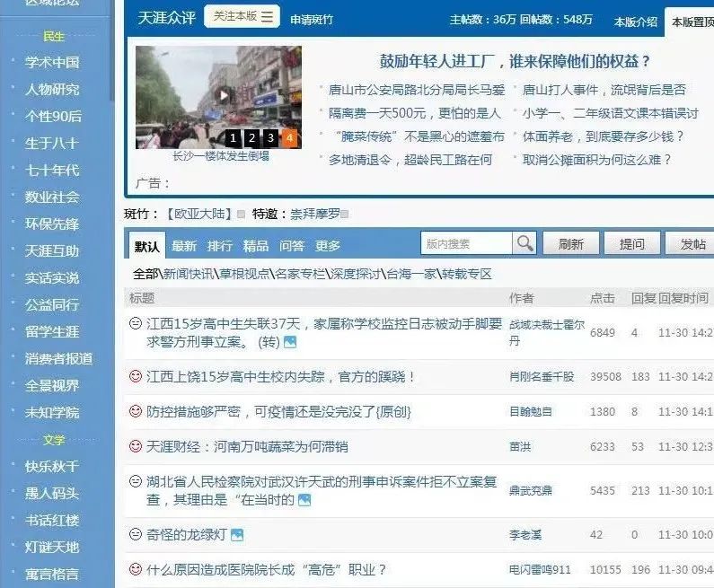Select slide number 4 on the carousel

pyautogui.click(x=289, y=137)
